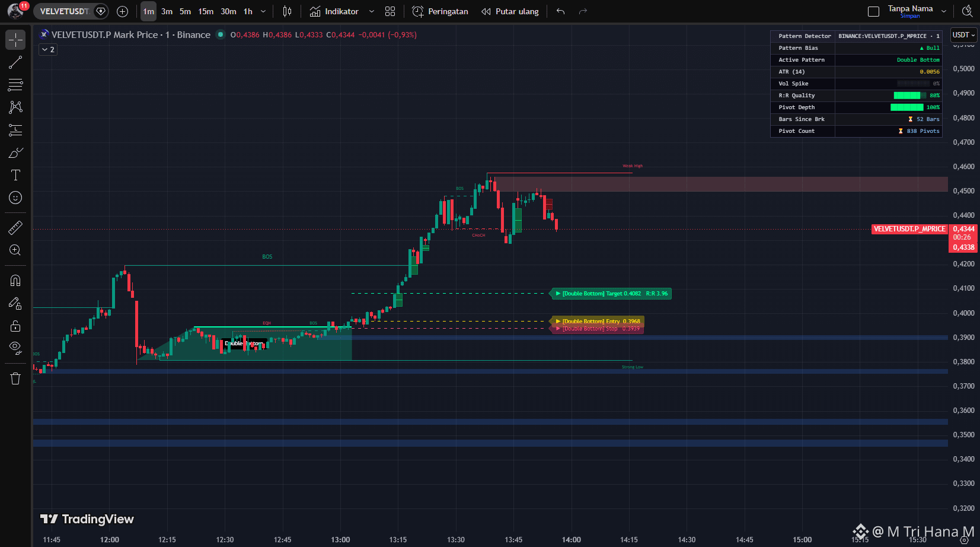The height and width of the screenshot is (547, 980).
Task: Click the Active Pattern value Double Bottom
Action: (x=918, y=60)
